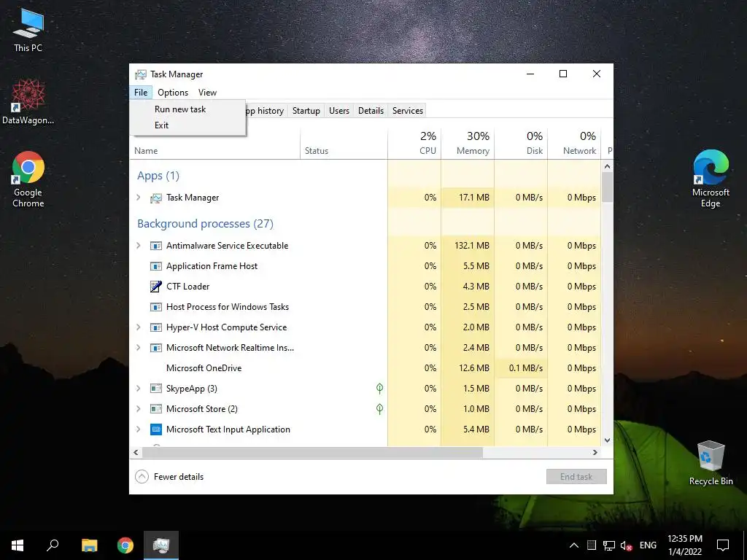The height and width of the screenshot is (560, 747).
Task: Switch to the Startup tab
Action: [x=306, y=111]
